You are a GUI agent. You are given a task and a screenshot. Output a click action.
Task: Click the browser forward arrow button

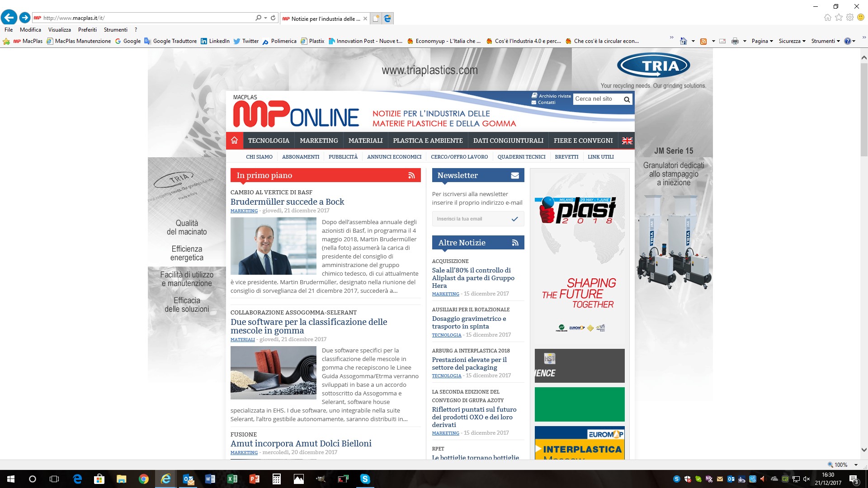(25, 18)
